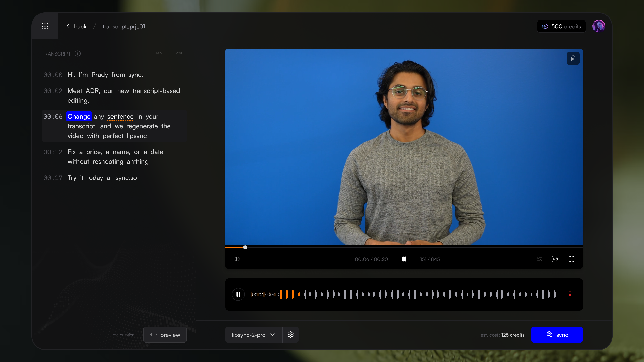Open the 500 credits badge

click(561, 26)
